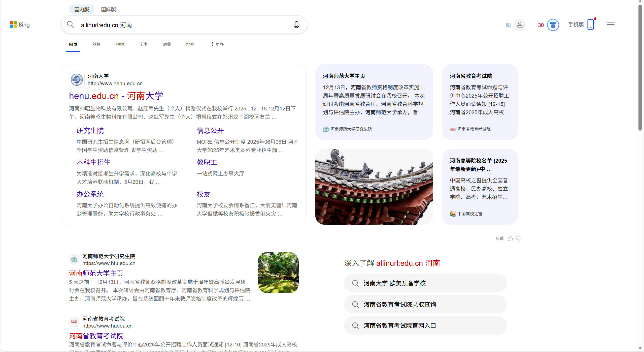Click the thumbs up feedback icon
644x352 pixels.
(510, 239)
